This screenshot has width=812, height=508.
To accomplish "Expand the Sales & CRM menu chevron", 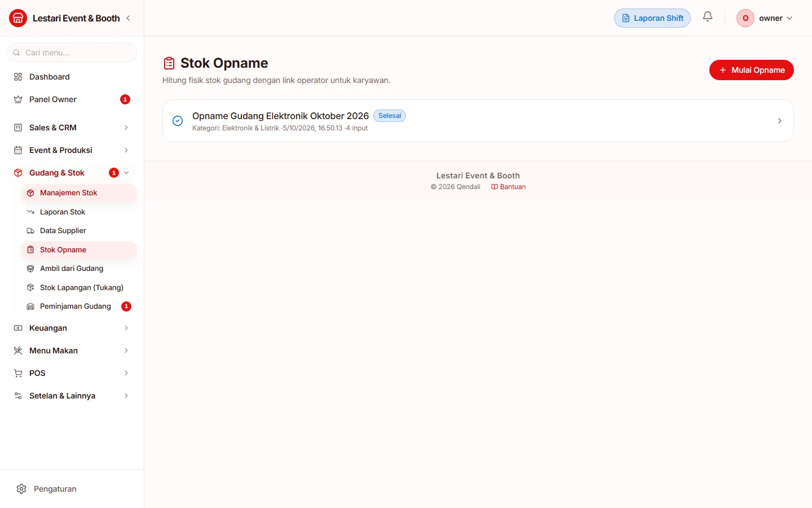I will (126, 128).
